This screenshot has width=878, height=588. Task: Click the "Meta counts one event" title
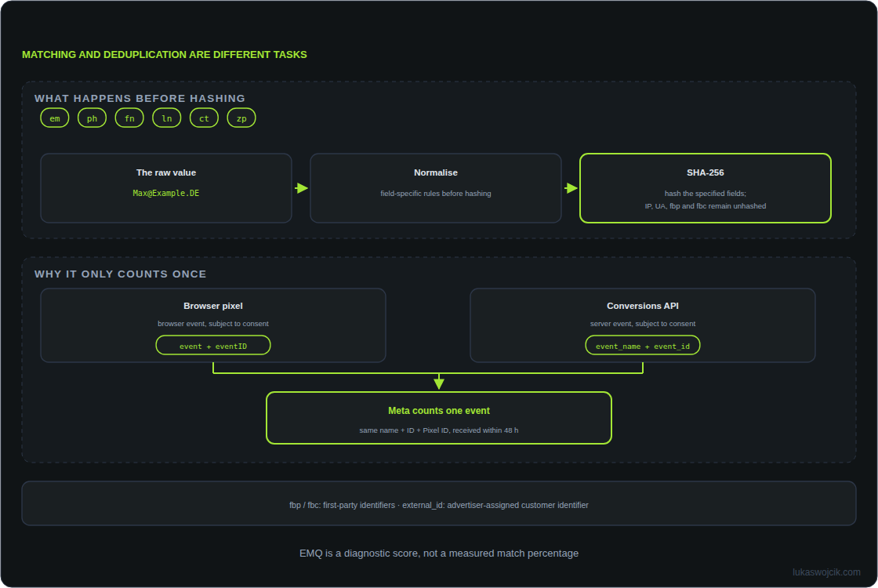[439, 411]
